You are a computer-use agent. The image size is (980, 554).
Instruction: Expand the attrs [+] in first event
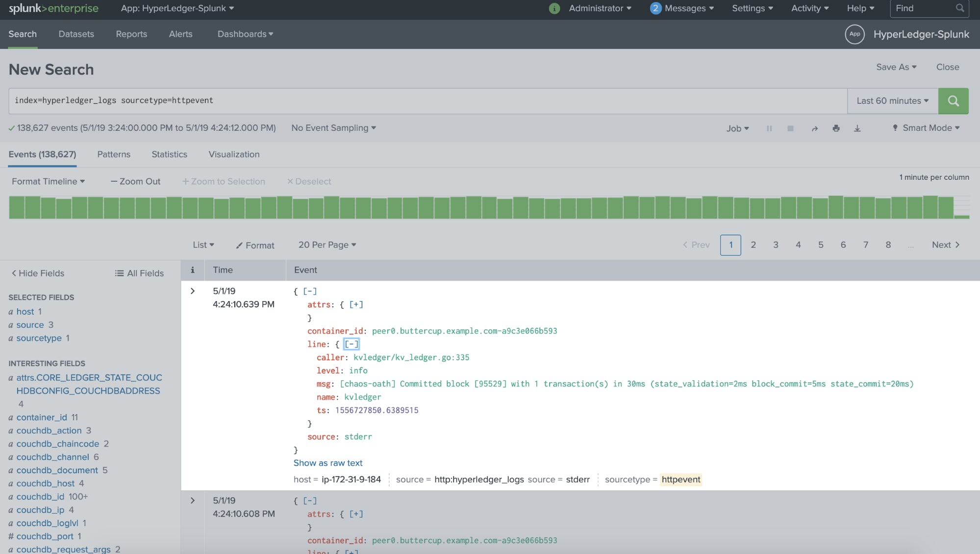tap(356, 305)
